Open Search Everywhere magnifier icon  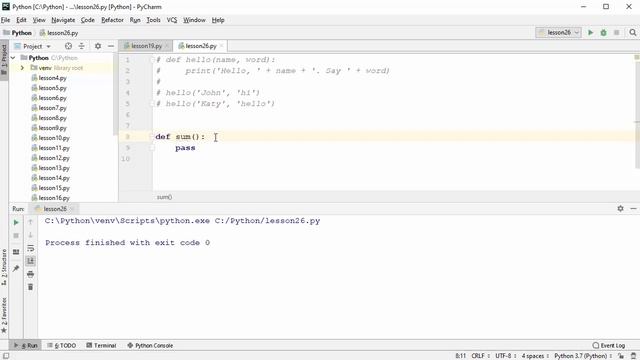point(633,33)
